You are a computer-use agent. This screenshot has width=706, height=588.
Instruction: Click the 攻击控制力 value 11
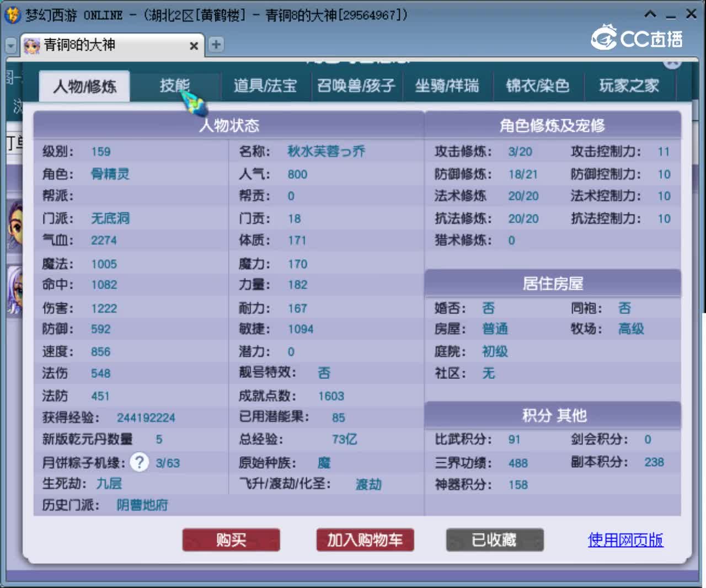point(664,152)
